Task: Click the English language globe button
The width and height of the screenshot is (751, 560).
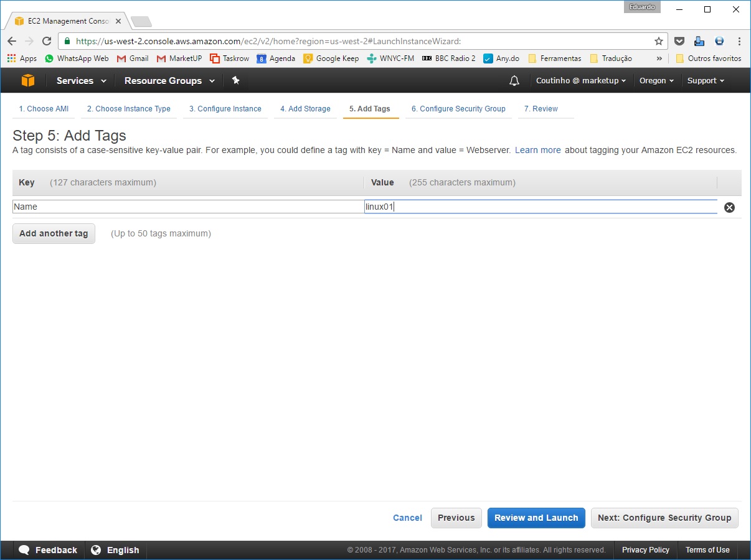Action: 115,550
